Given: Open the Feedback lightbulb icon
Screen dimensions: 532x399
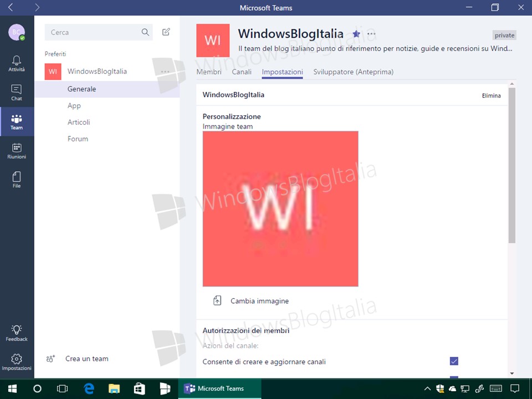Looking at the screenshot, I should coord(17,333).
